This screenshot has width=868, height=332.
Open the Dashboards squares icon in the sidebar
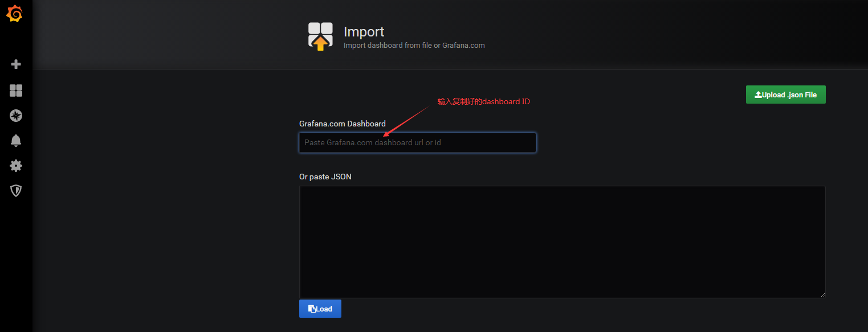pyautogui.click(x=16, y=91)
